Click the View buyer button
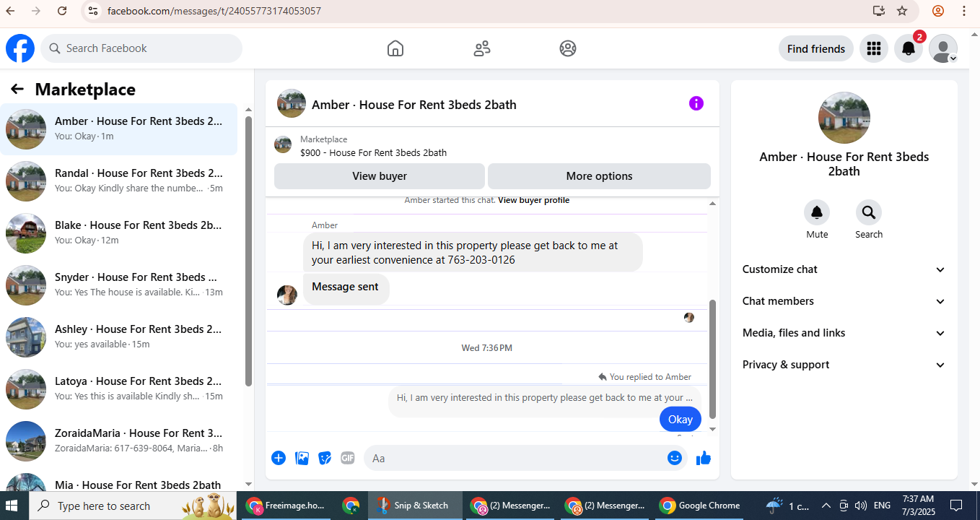 pyautogui.click(x=380, y=176)
